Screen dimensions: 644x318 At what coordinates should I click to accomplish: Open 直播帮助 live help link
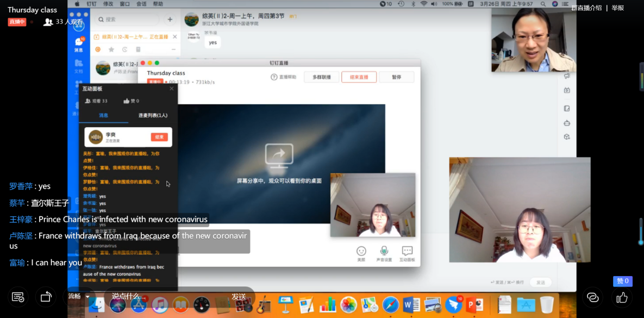283,77
